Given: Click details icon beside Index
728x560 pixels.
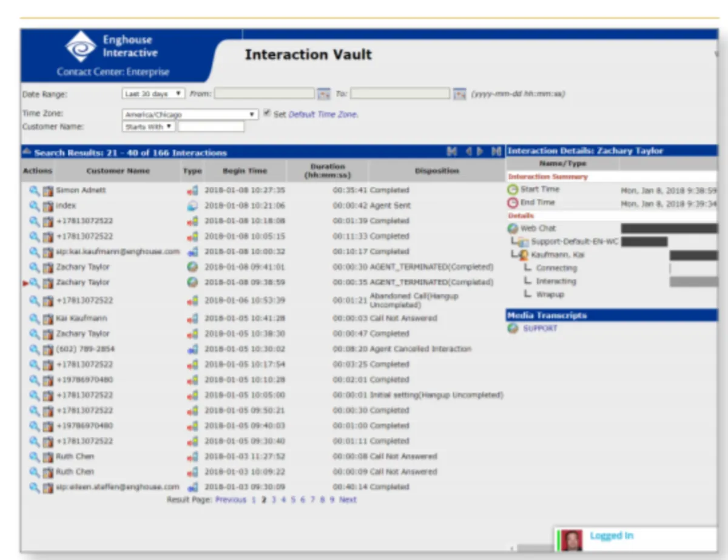Looking at the screenshot, I should [48, 206].
